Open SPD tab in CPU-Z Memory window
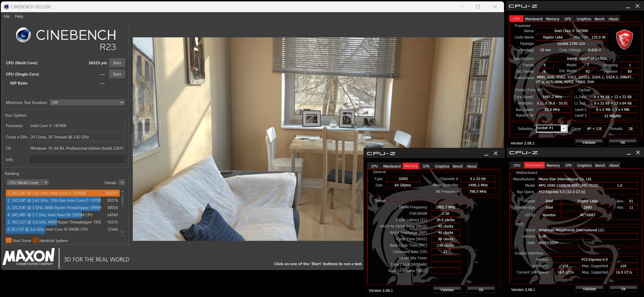Screen dimensions: 644x297 426,166
